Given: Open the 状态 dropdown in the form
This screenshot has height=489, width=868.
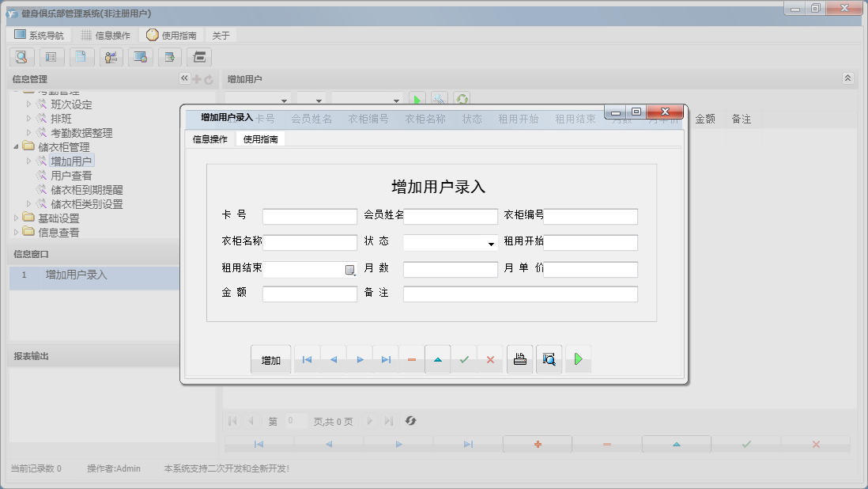Looking at the screenshot, I should click(x=490, y=242).
